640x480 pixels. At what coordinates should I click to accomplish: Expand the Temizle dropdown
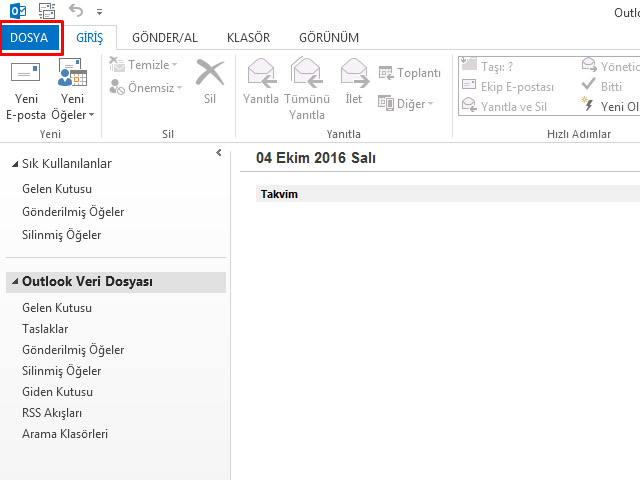point(152,65)
